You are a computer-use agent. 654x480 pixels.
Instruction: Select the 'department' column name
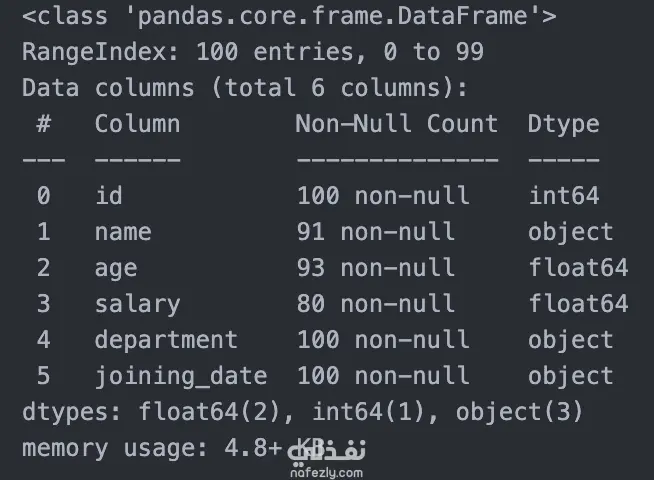[x=166, y=340]
